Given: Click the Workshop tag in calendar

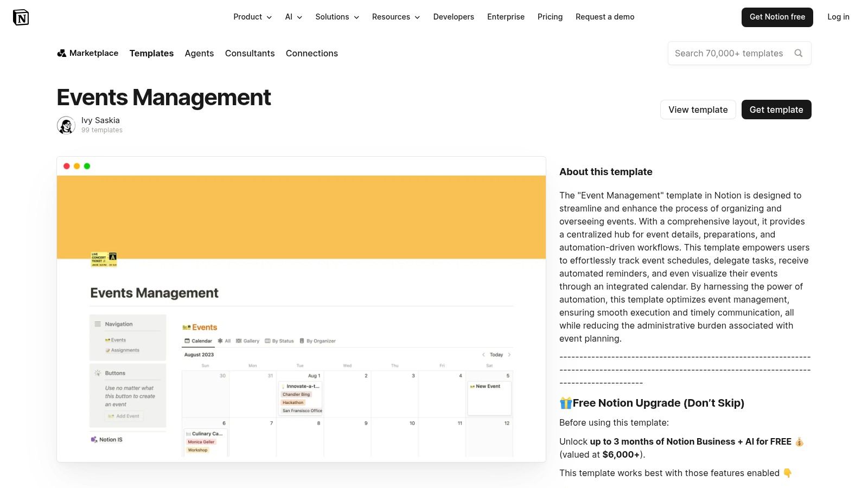Looking at the screenshot, I should coord(197,450).
